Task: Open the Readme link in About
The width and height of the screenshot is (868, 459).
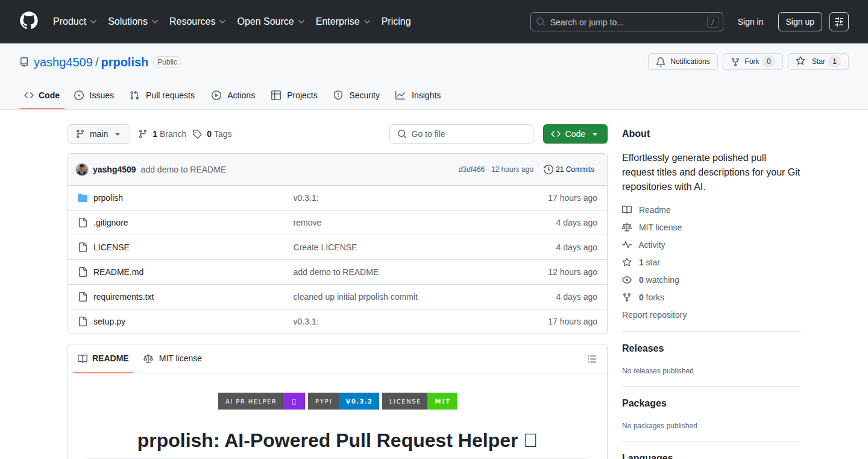Action: pos(647,210)
